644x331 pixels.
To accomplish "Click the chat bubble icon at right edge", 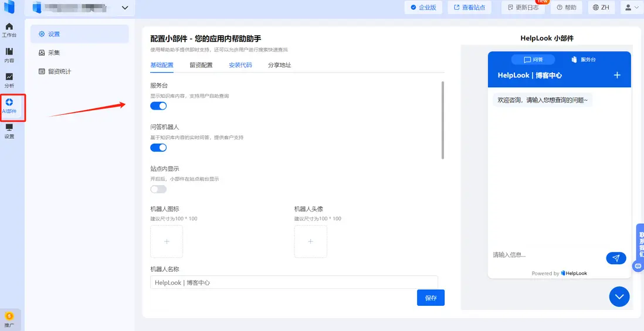I will 638,266.
